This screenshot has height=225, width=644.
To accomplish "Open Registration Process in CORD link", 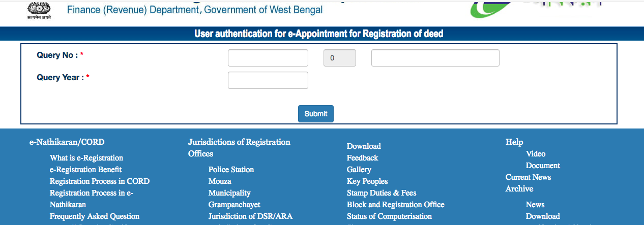I will coord(100,181).
